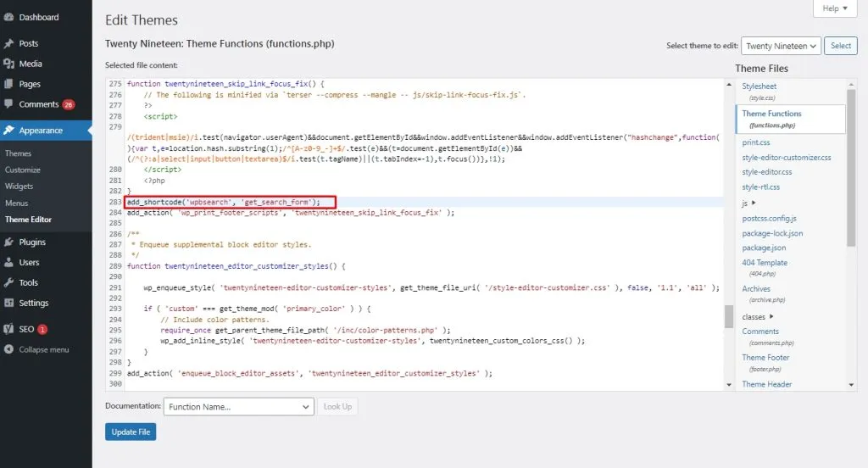
Task: Open the Function Name documentation dropdown
Action: pos(238,406)
